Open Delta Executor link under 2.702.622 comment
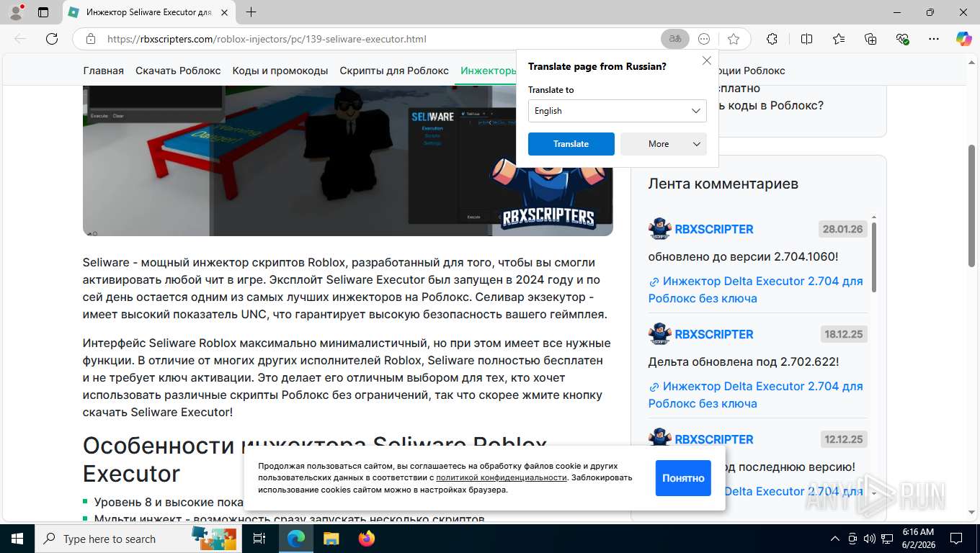The width and height of the screenshot is (980, 553). (756, 395)
